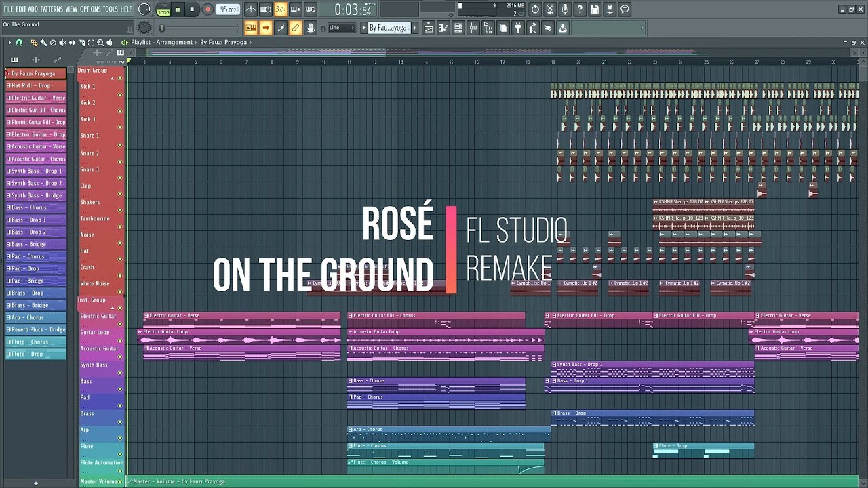The width and height of the screenshot is (868, 488).
Task: Select the playlist zoom magnifier tool
Action: click(x=100, y=43)
